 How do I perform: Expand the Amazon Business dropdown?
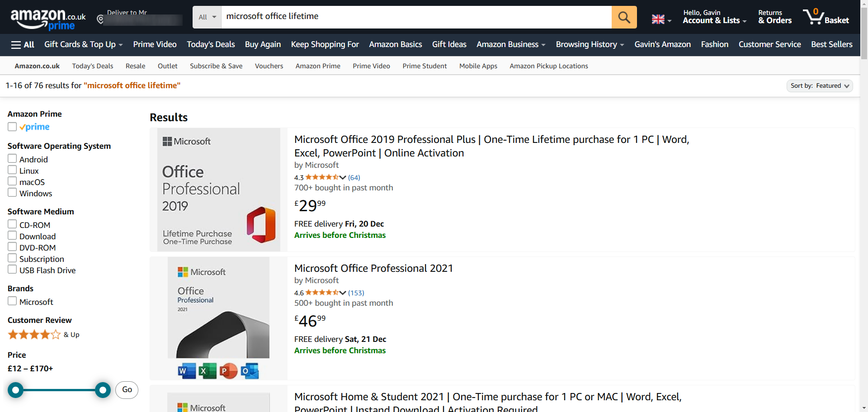[511, 44]
